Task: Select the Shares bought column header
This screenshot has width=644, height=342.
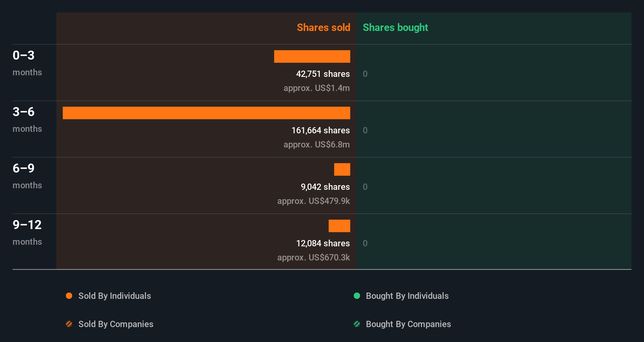Action: pos(395,27)
